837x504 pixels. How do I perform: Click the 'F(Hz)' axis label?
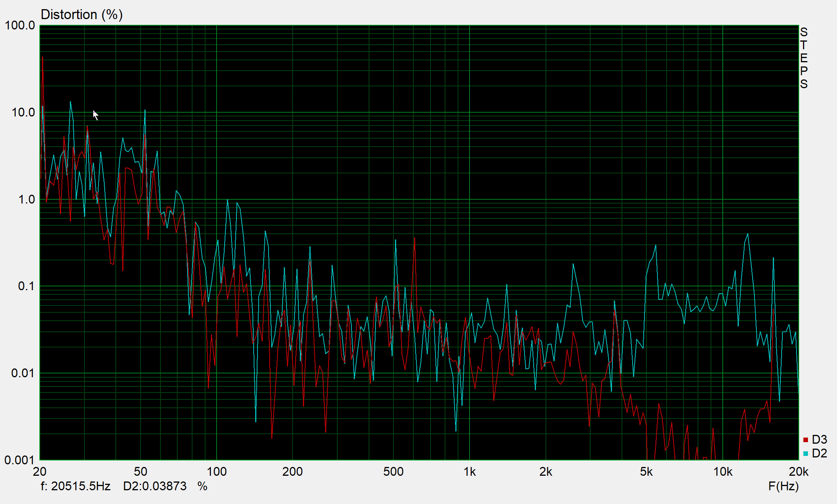coord(784,486)
